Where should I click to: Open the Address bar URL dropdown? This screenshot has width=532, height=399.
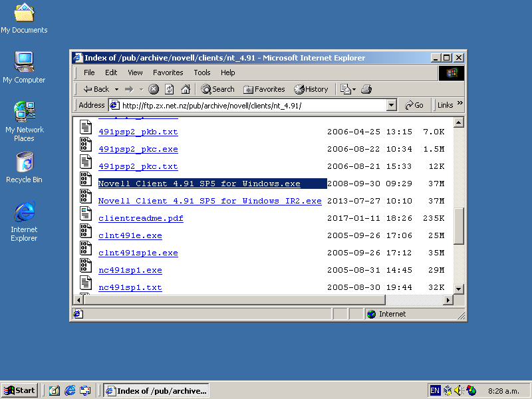(392, 105)
